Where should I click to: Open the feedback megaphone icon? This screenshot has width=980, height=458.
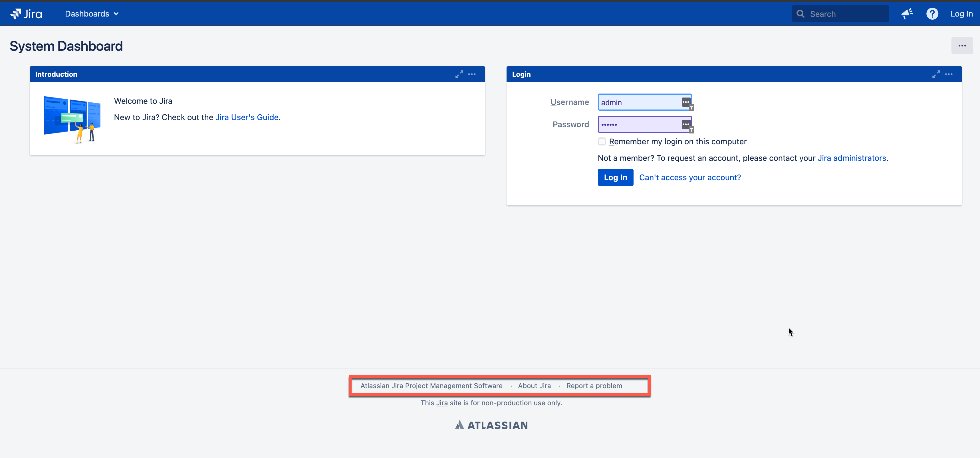tap(907, 14)
